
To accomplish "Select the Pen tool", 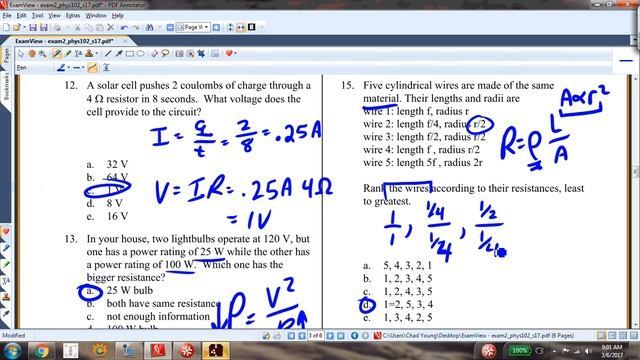I will [x=57, y=53].
